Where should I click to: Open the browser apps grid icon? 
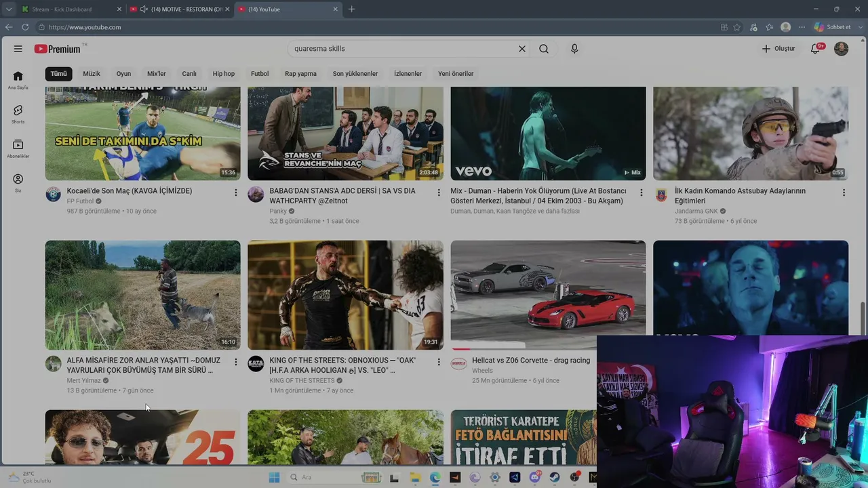[x=724, y=27]
